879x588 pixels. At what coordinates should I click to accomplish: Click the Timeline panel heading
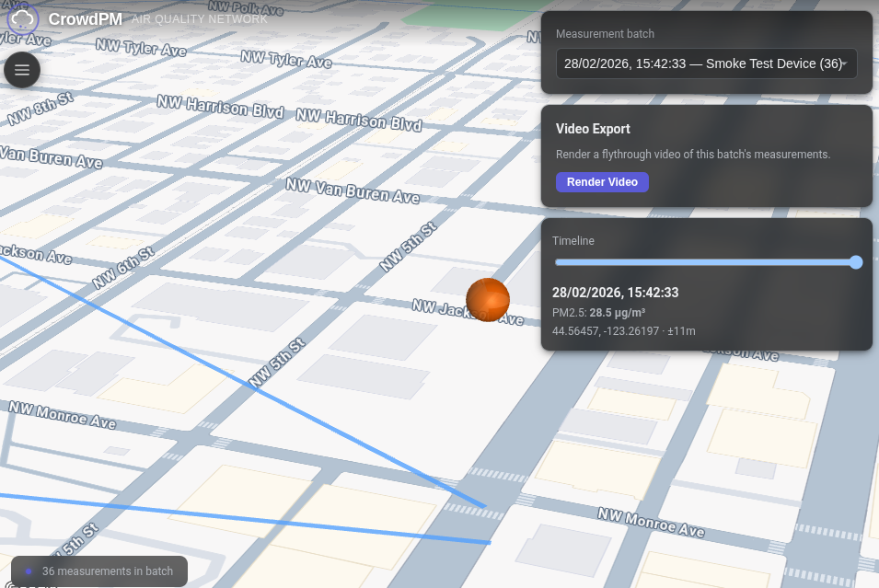(573, 241)
